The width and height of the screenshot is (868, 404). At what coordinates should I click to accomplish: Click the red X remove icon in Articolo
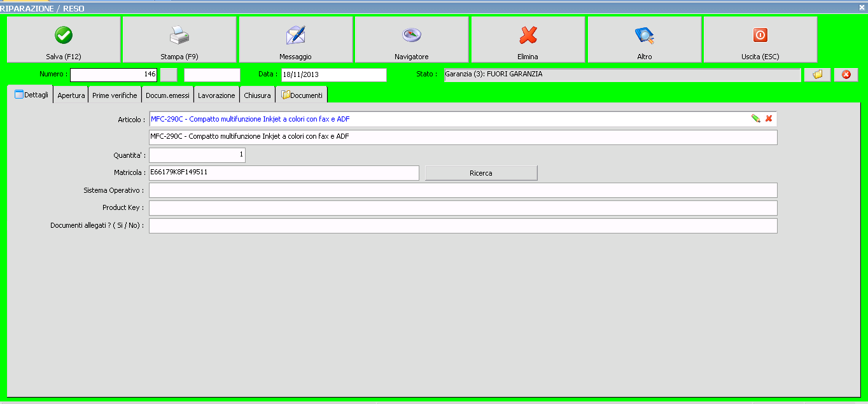(x=769, y=118)
